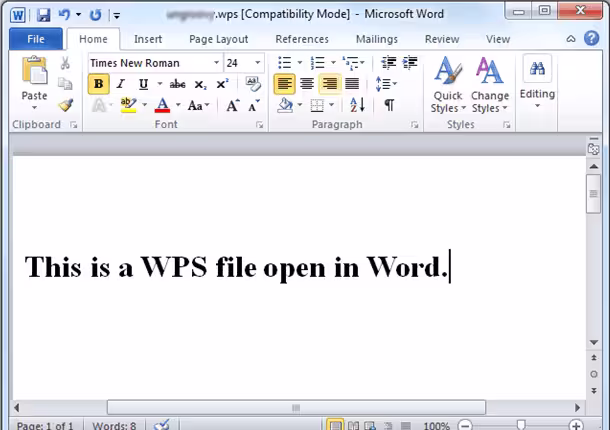Click the Repeat typing icon
This screenshot has width=610, height=430.
point(95,15)
